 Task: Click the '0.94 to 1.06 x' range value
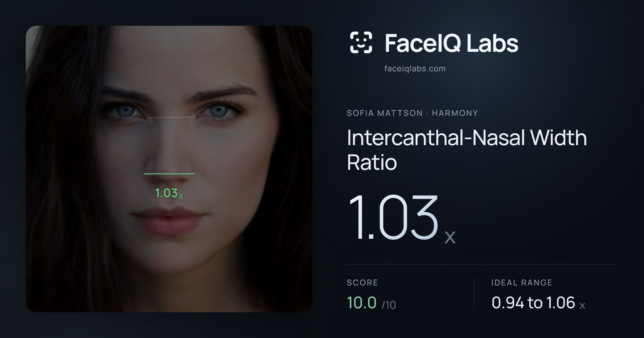click(538, 303)
